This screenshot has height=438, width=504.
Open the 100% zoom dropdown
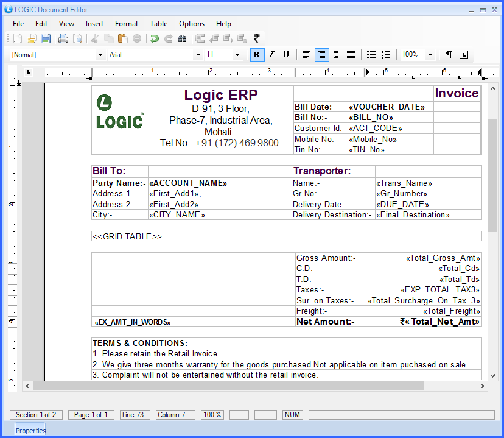tap(430, 54)
